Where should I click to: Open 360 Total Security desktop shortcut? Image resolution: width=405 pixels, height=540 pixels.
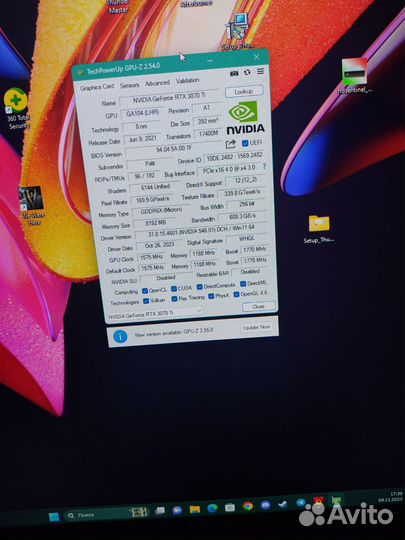pyautogui.click(x=16, y=109)
